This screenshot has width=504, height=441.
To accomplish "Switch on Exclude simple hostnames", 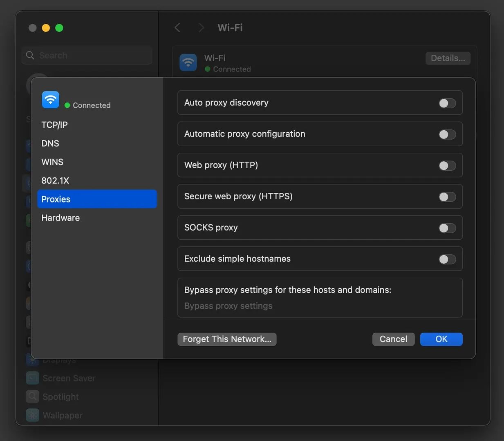I will (447, 259).
